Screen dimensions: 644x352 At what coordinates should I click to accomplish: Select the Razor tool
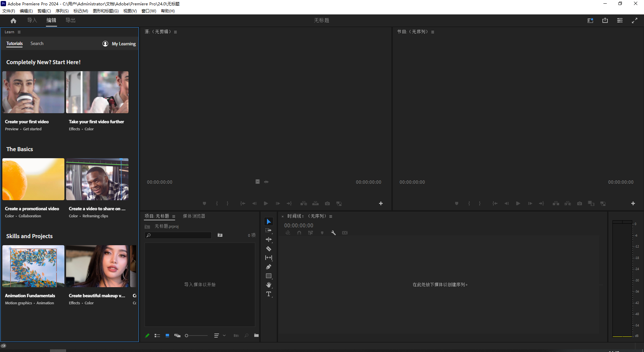pos(269,249)
